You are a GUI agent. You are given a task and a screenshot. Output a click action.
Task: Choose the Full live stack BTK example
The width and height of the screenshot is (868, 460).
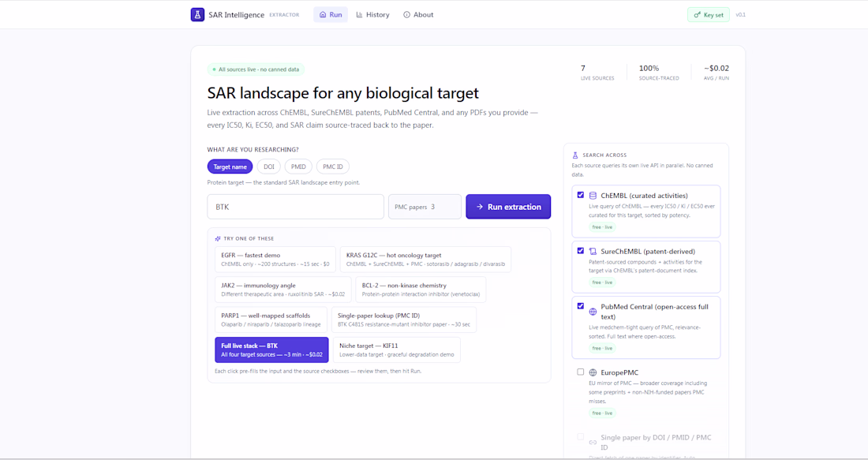coord(271,350)
